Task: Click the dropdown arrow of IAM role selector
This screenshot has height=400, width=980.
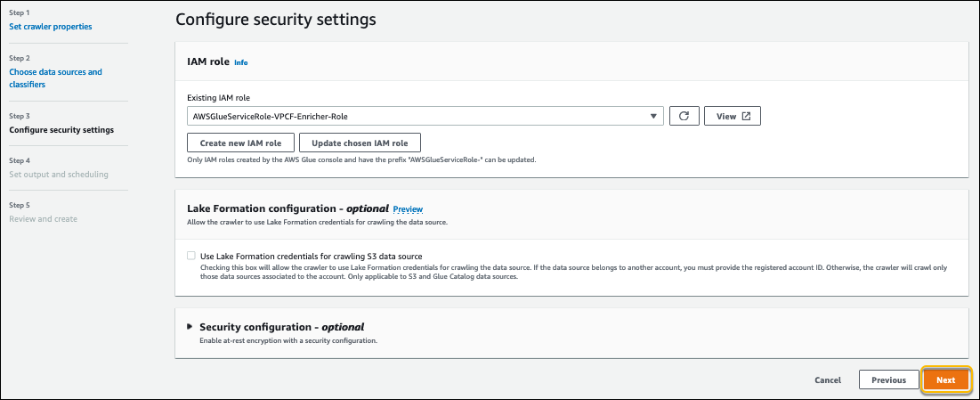Action: pos(653,116)
